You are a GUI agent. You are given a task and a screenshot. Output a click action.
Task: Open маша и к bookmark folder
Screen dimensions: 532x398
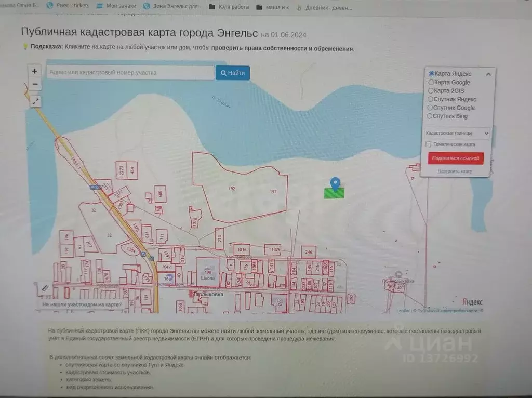pyautogui.click(x=272, y=7)
